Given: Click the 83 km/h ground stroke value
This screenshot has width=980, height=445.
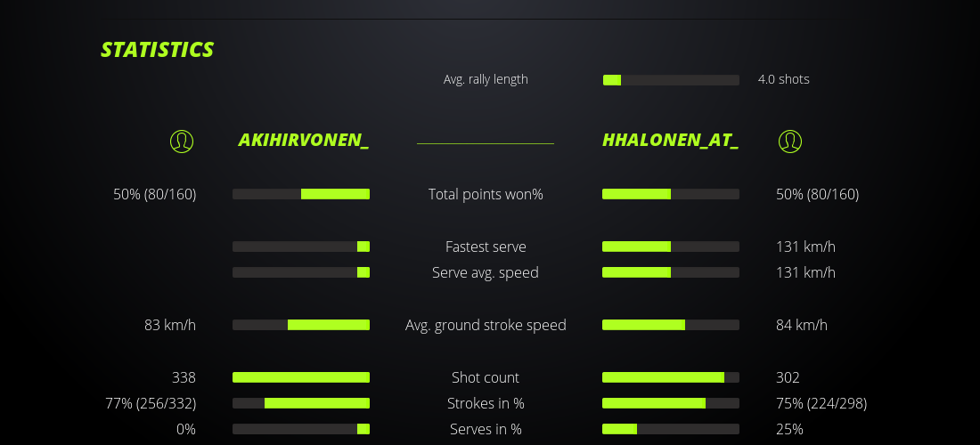Looking at the screenshot, I should (170, 325).
